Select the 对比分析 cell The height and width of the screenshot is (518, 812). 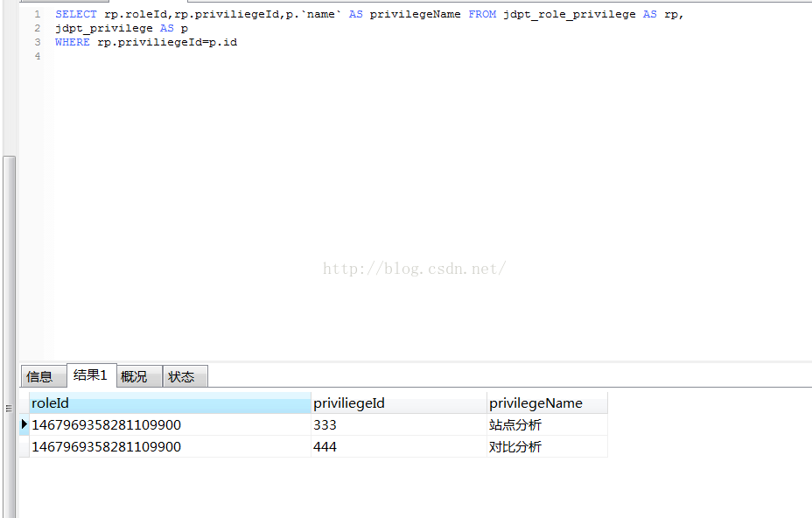coord(547,446)
